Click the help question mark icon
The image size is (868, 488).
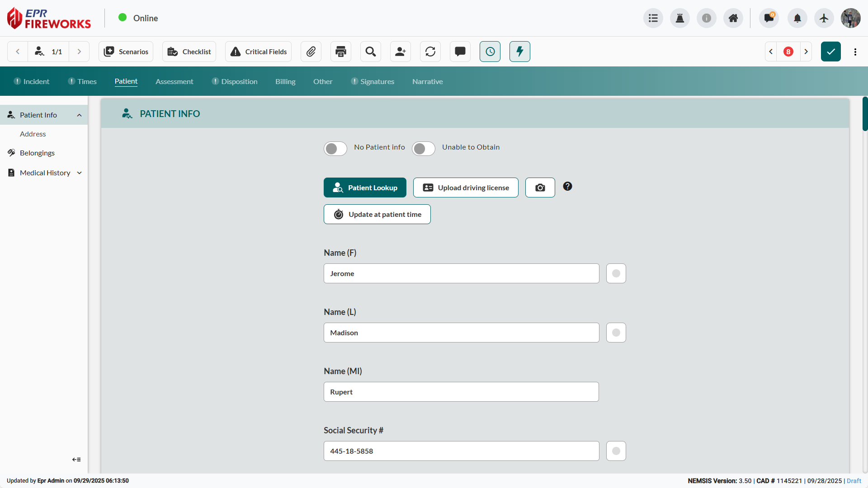[x=568, y=186]
